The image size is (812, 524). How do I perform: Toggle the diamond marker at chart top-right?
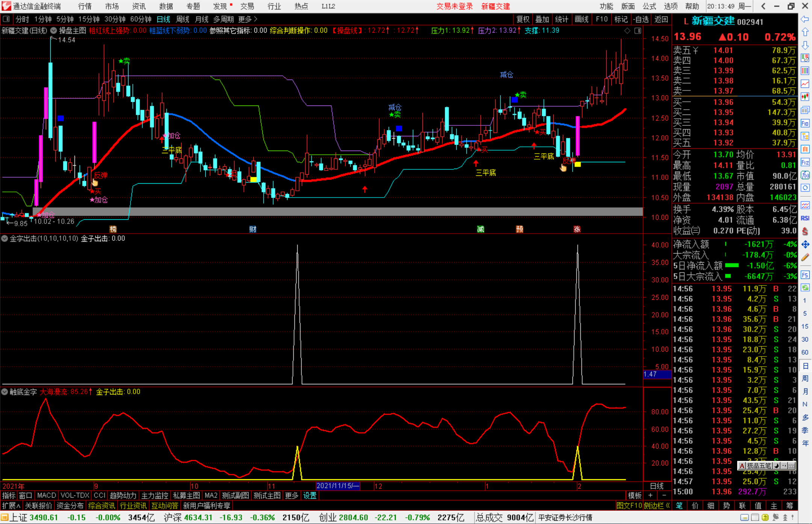click(x=627, y=31)
